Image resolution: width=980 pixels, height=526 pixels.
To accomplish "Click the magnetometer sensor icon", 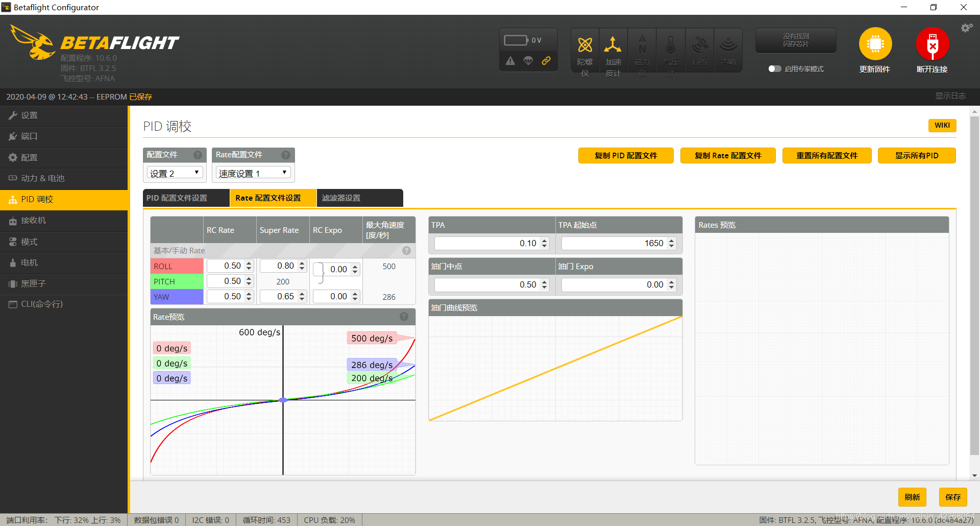I will (642, 45).
